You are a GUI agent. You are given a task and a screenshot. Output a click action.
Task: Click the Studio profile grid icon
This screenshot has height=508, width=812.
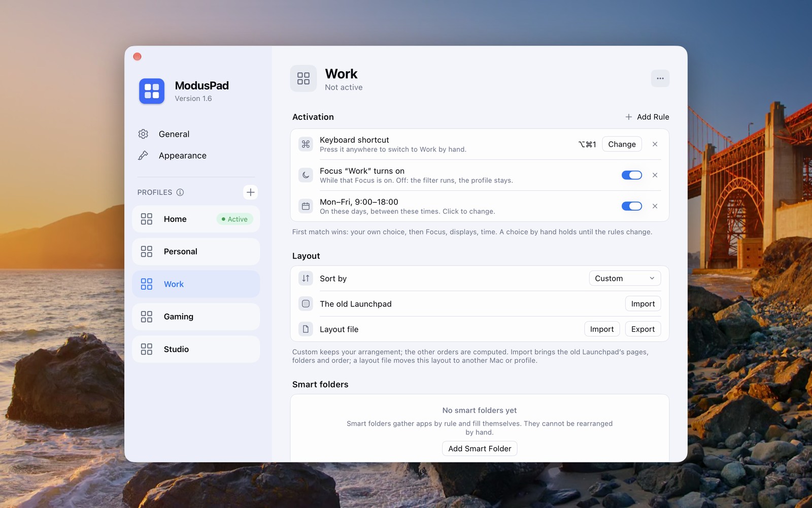147,349
